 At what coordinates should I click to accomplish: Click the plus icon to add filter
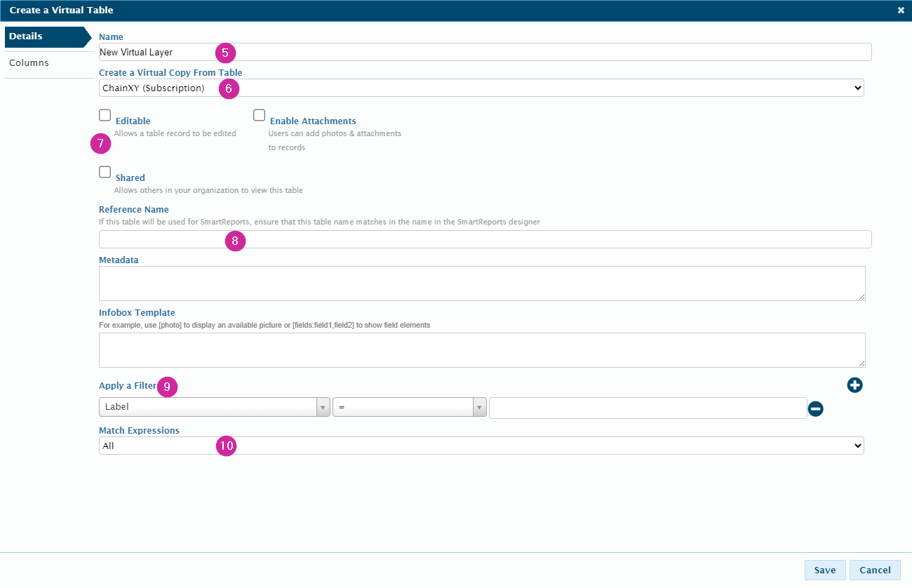pyautogui.click(x=854, y=385)
